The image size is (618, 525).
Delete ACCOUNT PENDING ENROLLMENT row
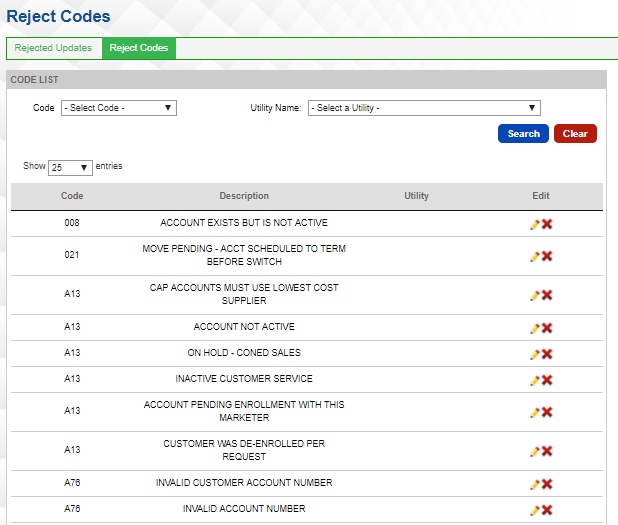547,412
